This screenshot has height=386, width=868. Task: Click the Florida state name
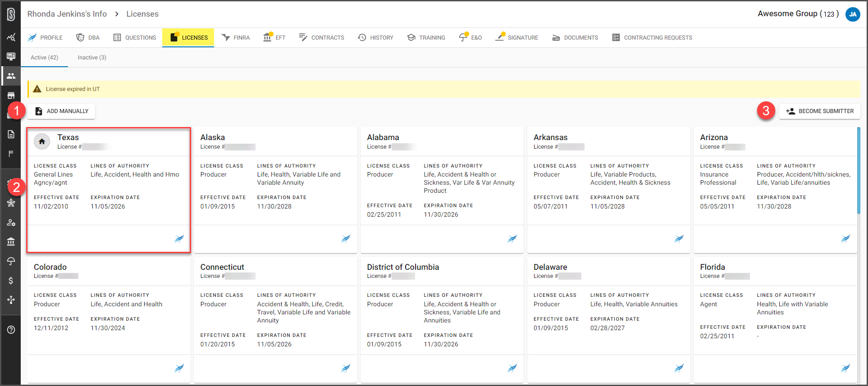[713, 267]
